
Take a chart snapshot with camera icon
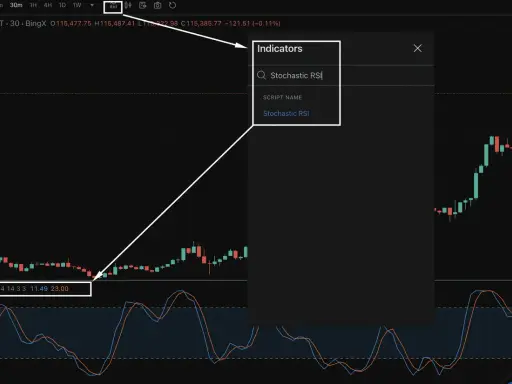point(157,5)
